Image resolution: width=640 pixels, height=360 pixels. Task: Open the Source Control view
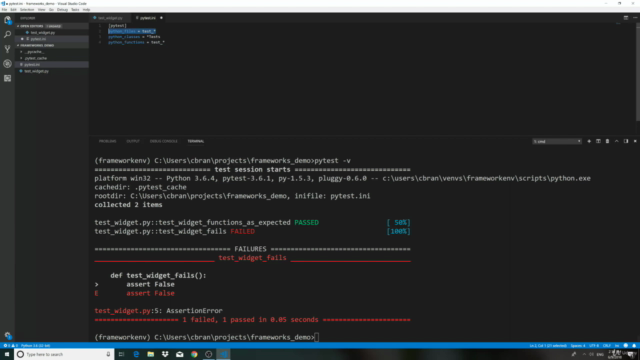click(7, 49)
